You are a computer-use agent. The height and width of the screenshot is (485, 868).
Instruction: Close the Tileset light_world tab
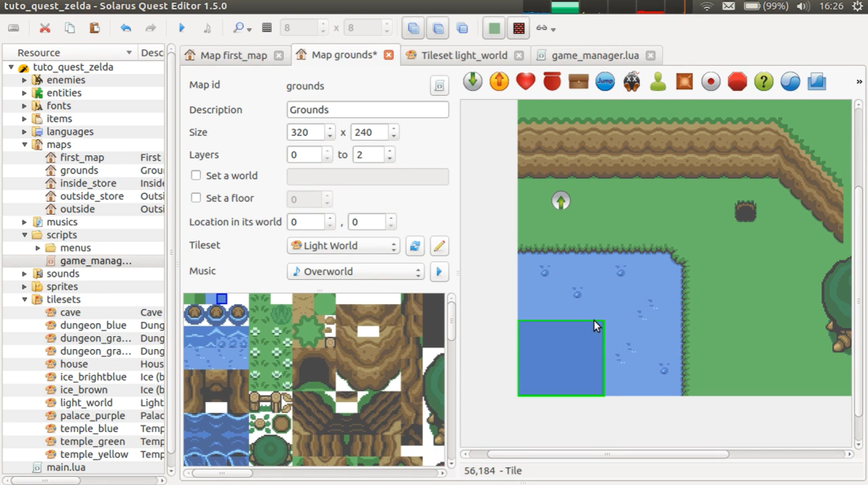click(x=518, y=55)
